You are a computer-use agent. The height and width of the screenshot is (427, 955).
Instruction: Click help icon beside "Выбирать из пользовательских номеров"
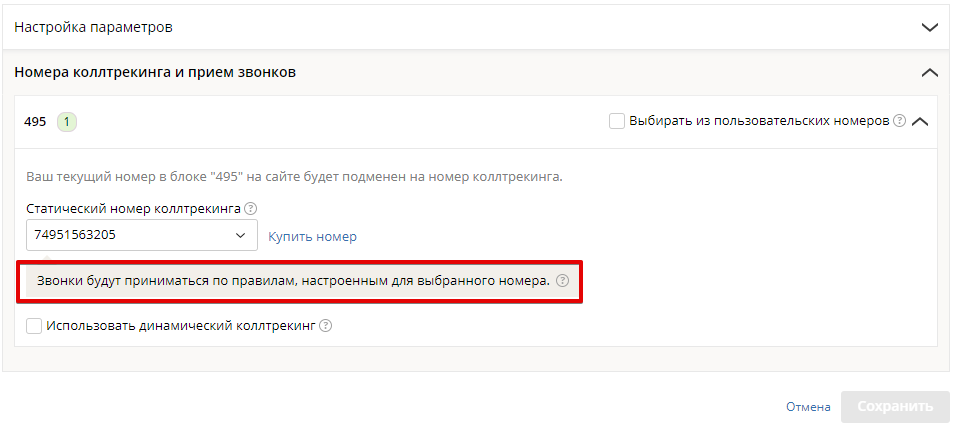coord(900,121)
